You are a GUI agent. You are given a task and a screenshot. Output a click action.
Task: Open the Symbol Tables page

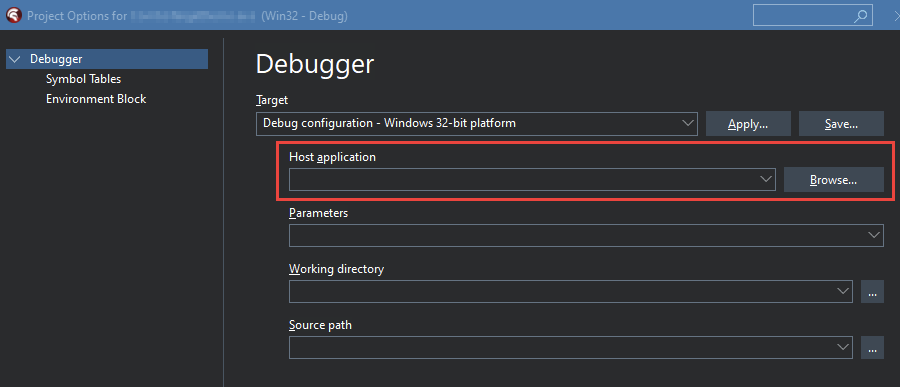83,79
